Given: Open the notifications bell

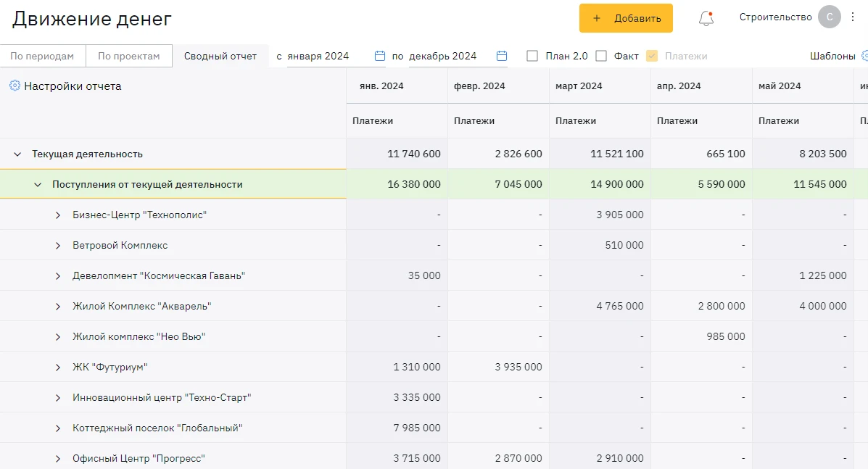Looking at the screenshot, I should 706,18.
